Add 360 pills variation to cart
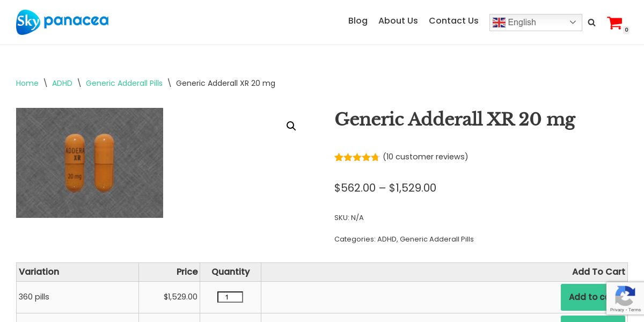This screenshot has width=644, height=322. (584, 297)
